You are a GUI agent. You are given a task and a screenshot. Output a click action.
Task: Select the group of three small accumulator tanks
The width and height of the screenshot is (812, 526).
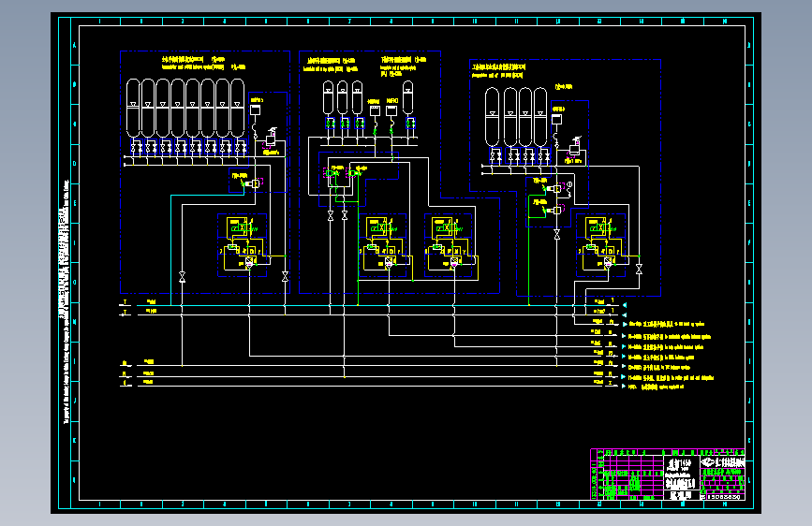pyautogui.click(x=343, y=97)
